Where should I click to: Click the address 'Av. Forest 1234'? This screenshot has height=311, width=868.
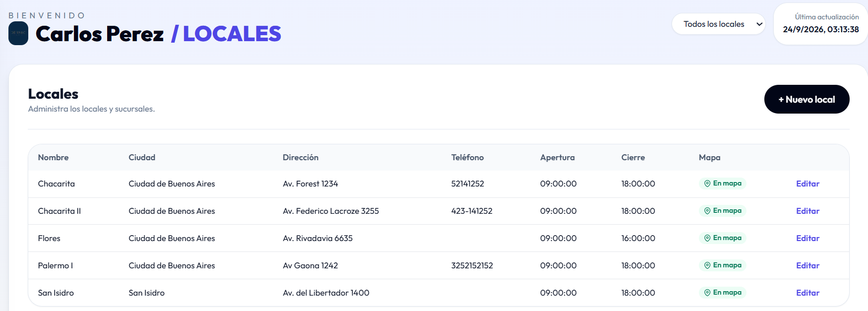[x=310, y=184]
